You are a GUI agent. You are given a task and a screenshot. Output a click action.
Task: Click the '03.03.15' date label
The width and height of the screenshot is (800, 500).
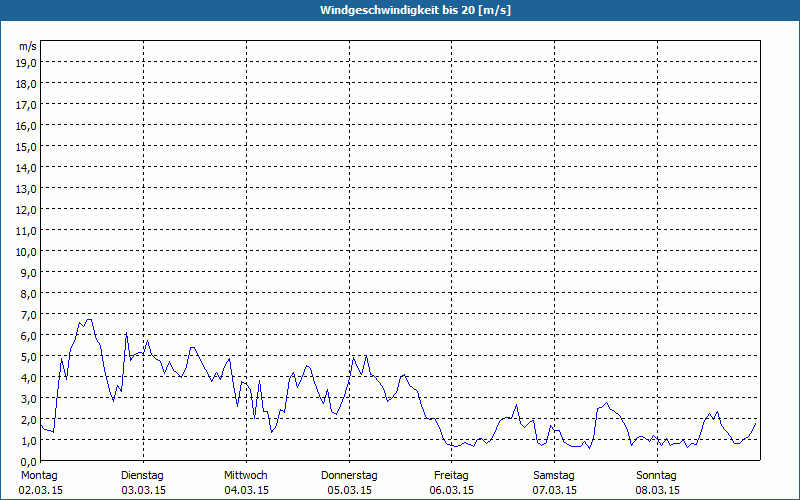pyautogui.click(x=143, y=490)
